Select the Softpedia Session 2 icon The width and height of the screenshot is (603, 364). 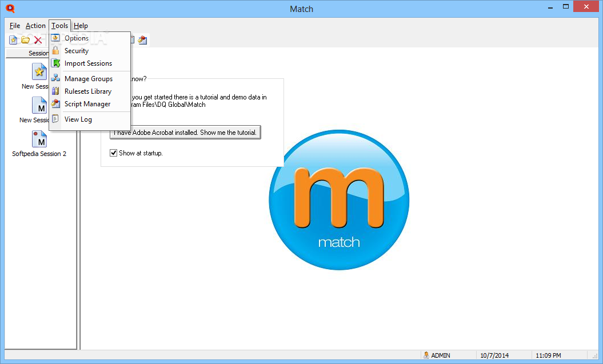click(x=39, y=139)
